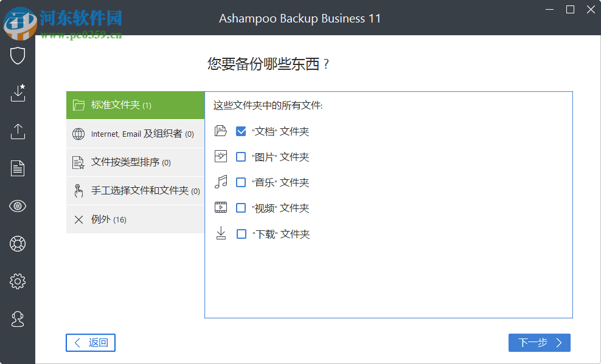
Task: Click the headset contact support icon
Action: pos(18,319)
